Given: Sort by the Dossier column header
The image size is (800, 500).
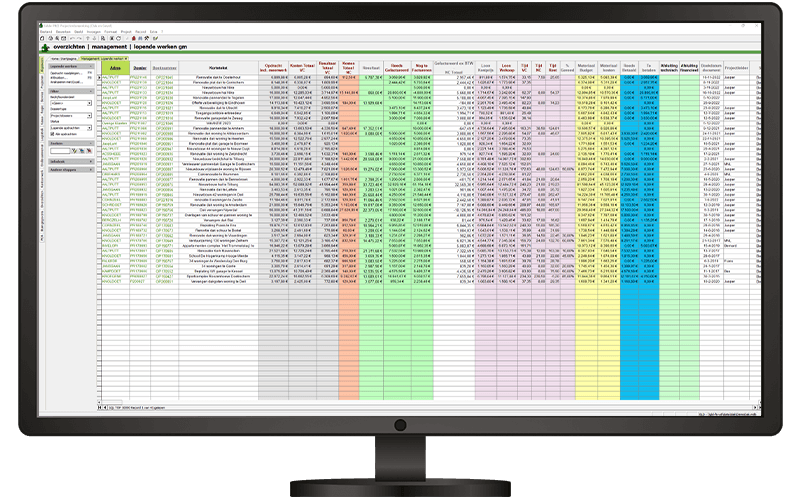Looking at the screenshot, I should (x=140, y=68).
